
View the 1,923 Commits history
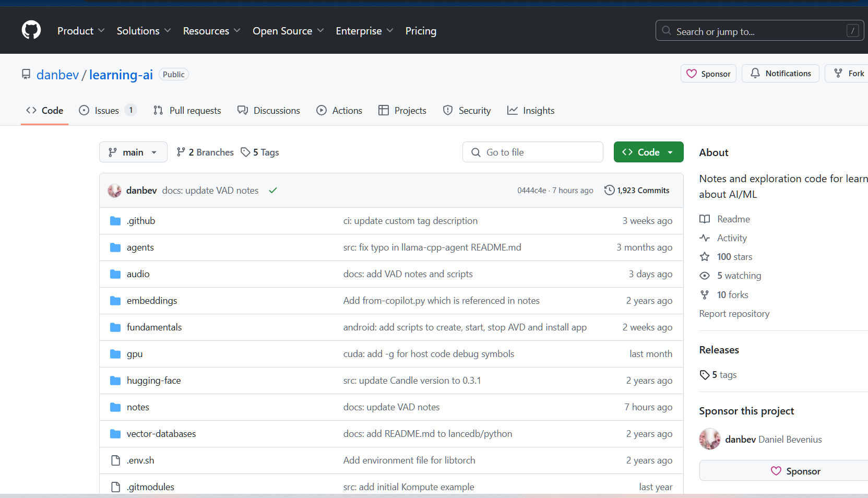[x=637, y=190]
